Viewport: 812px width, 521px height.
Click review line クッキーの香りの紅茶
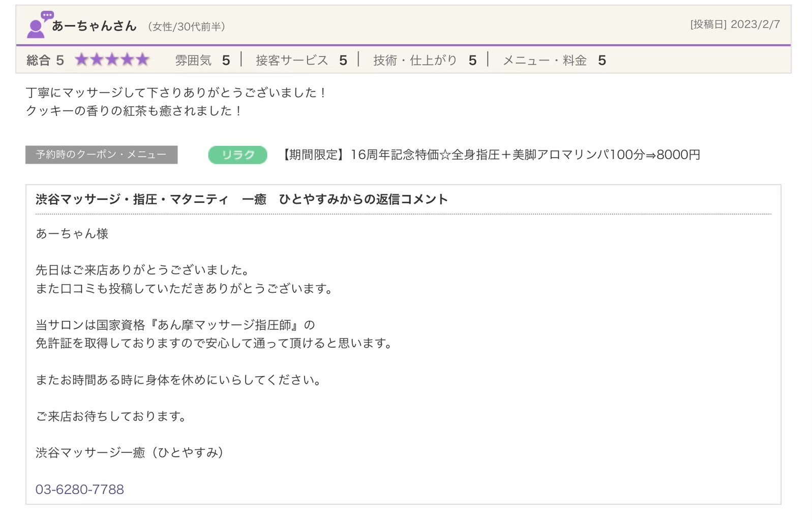click(134, 111)
